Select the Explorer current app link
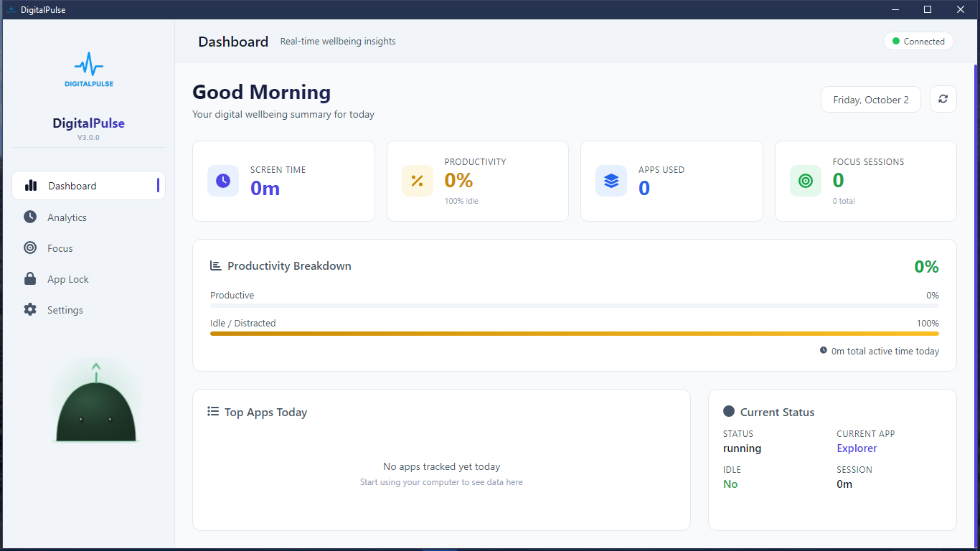980x551 pixels. coord(857,448)
